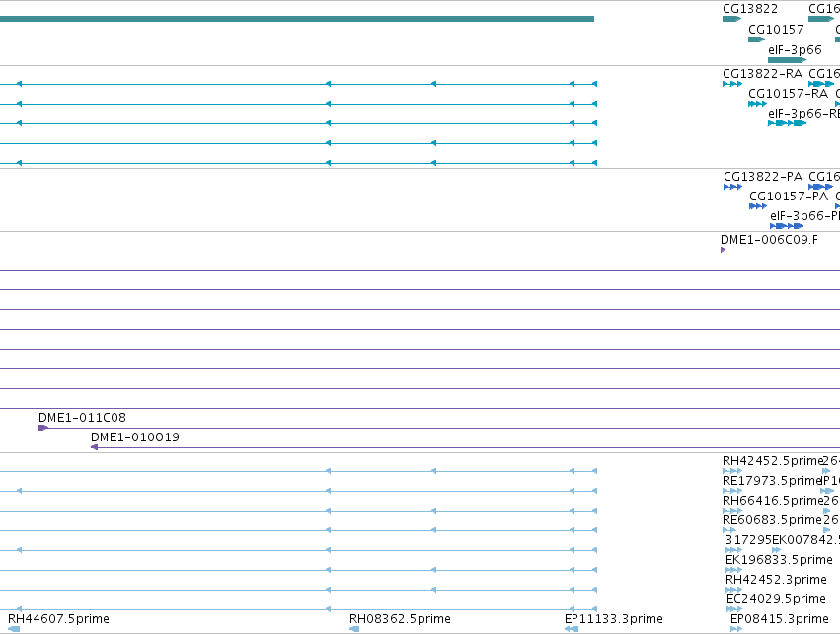Click the purple triangle under DME1-006C09.F

click(724, 250)
